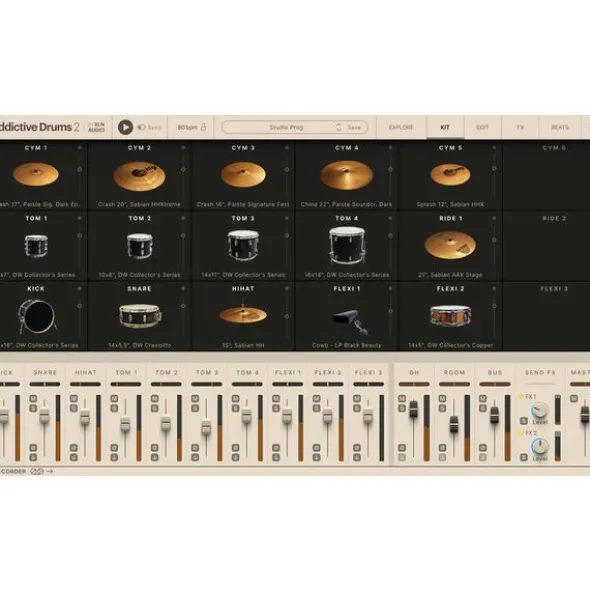The height and width of the screenshot is (591, 590).
Task: Click the recorder cassette icon
Action: click(x=37, y=472)
